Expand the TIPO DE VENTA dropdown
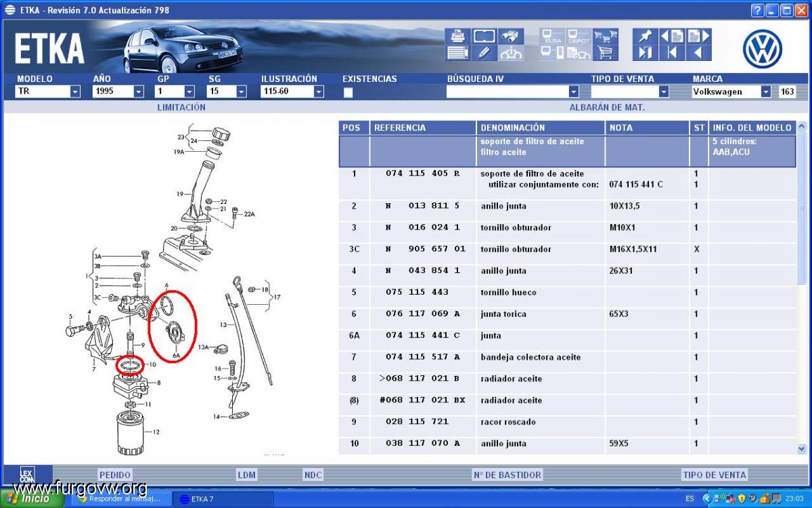812x508 pixels. [664, 91]
